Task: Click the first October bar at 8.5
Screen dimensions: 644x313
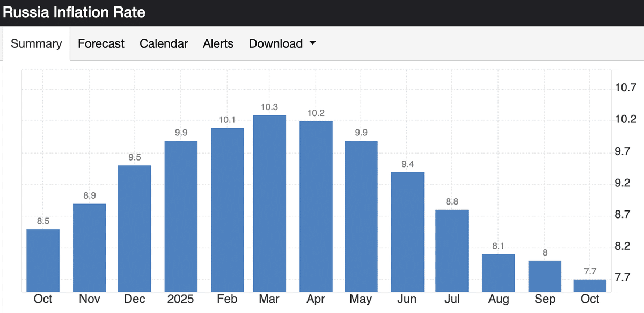Action: pyautogui.click(x=43, y=260)
